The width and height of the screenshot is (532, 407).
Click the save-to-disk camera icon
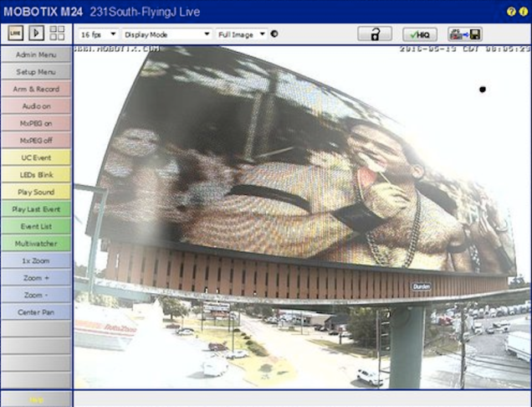pos(464,34)
